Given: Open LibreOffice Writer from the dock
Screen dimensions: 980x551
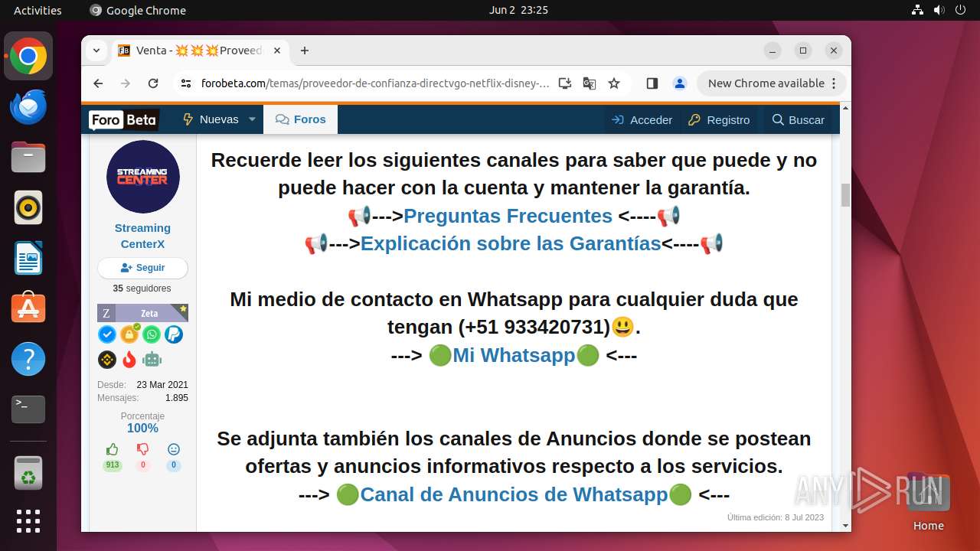Looking at the screenshot, I should (x=28, y=258).
